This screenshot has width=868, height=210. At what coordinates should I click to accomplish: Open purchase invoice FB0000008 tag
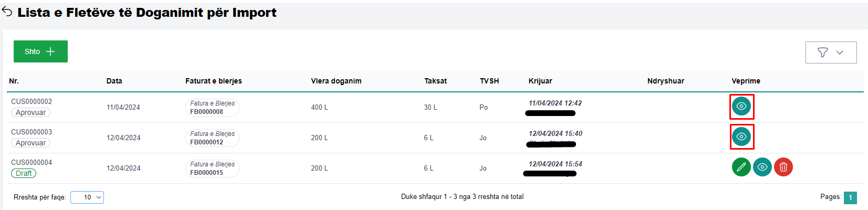[x=212, y=108]
